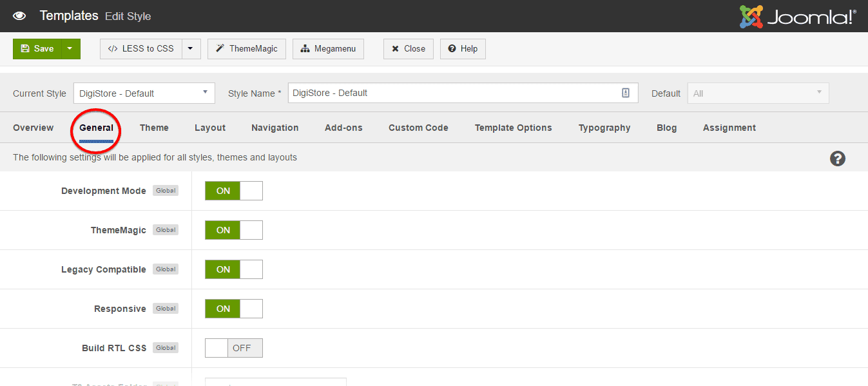Viewport: 868px width, 386px height.
Task: Click the Close button in toolbar
Action: coord(409,49)
